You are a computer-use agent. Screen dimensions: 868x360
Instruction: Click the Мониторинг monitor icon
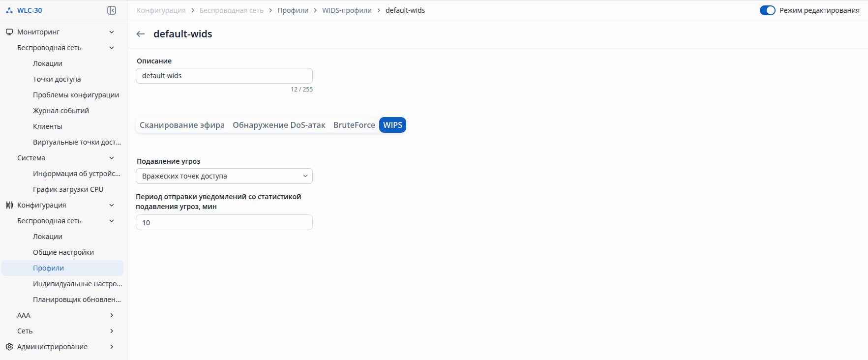(x=9, y=32)
